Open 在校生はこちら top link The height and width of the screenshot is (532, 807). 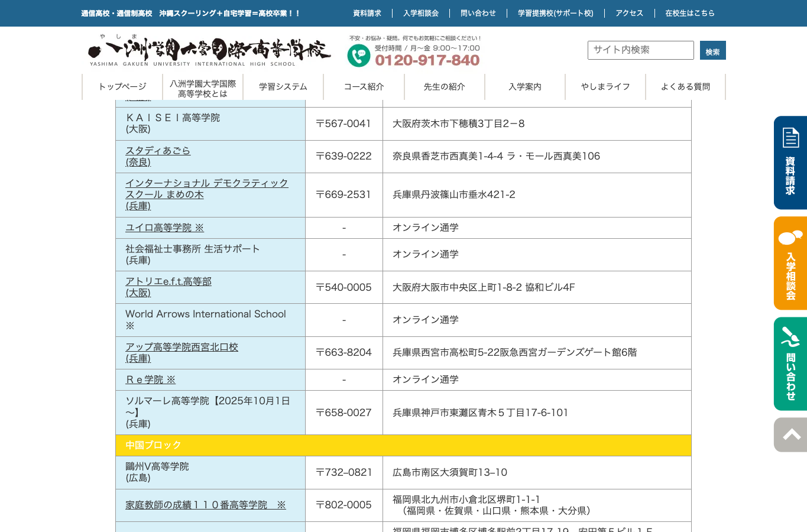tap(690, 13)
